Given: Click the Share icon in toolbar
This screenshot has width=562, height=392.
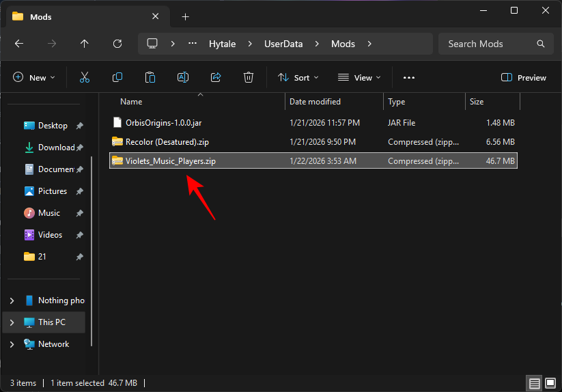Looking at the screenshot, I should tap(216, 78).
